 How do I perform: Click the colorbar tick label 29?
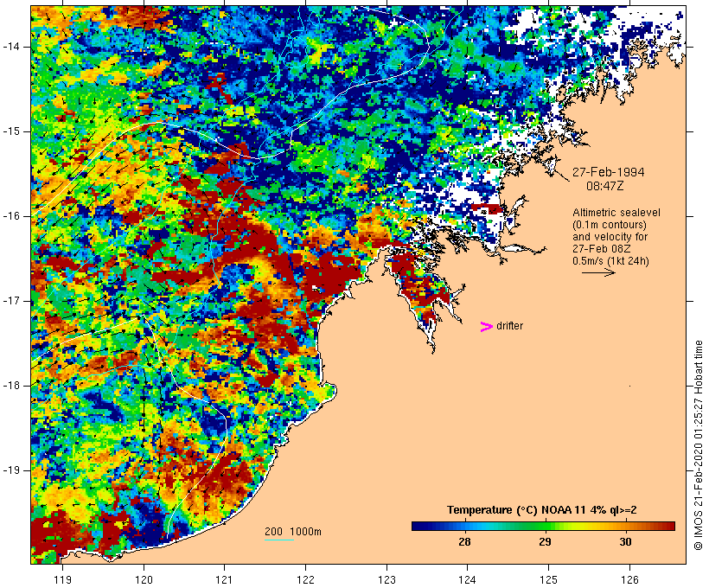tap(546, 542)
